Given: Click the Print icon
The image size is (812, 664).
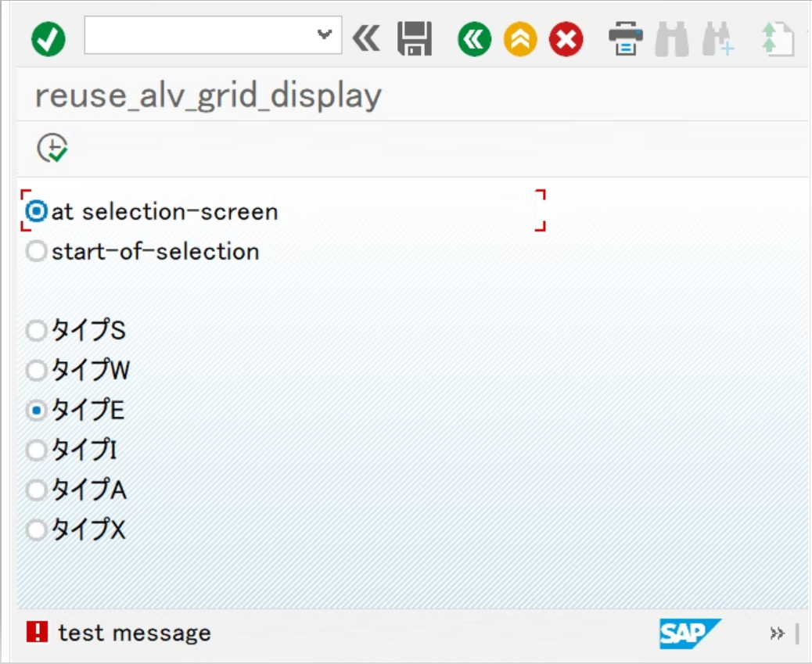Looking at the screenshot, I should coord(626,39).
